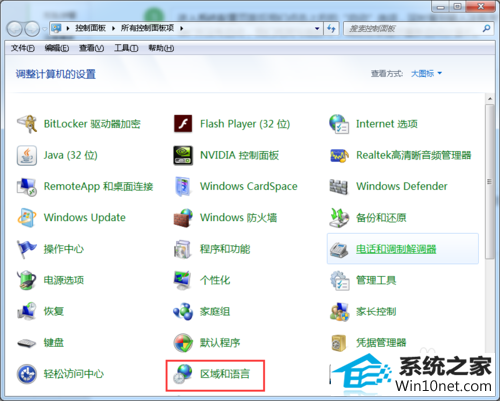Click the search magnifier icon
The image size is (500, 401).
[486, 29]
